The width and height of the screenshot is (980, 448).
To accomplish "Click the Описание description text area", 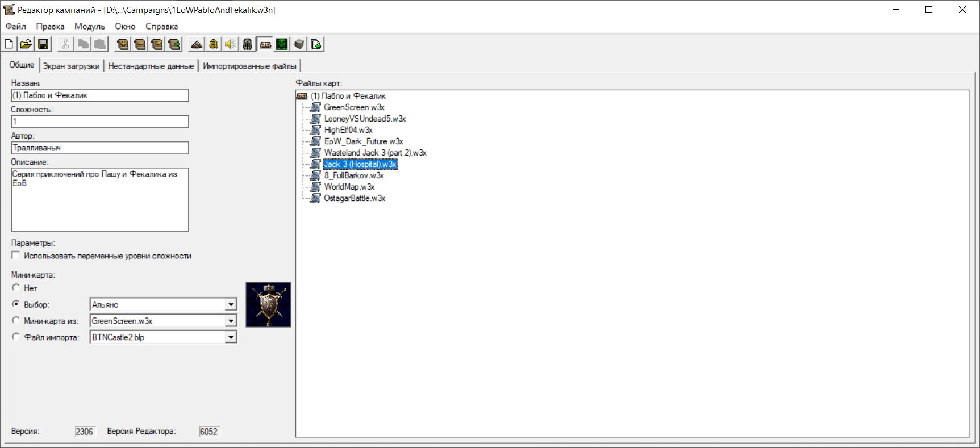I will [x=100, y=199].
